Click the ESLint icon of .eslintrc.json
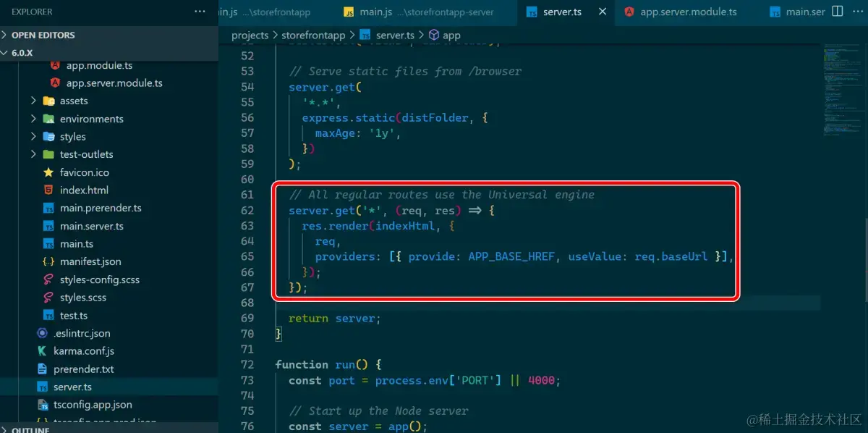This screenshot has height=433, width=868. (x=42, y=333)
